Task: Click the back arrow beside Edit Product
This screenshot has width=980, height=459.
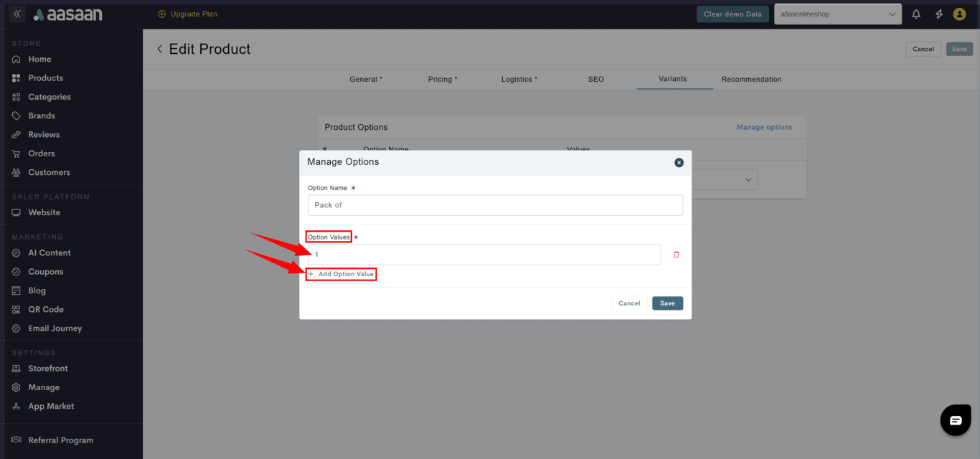Action: [x=159, y=49]
